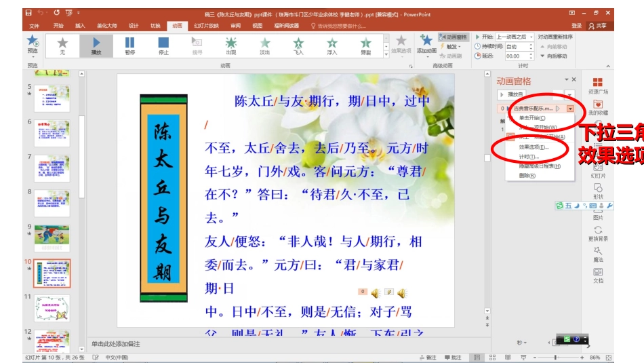Click the 魔法 (Magic) sidebar icon
644x363 pixels.
tap(598, 254)
